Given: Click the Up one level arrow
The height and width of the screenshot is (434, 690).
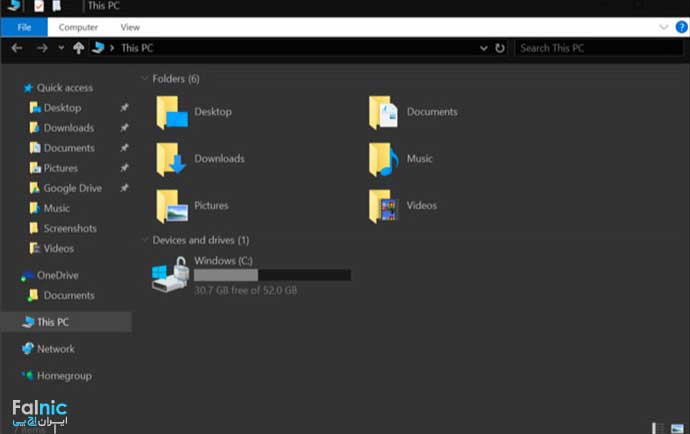Looking at the screenshot, I should tap(79, 48).
